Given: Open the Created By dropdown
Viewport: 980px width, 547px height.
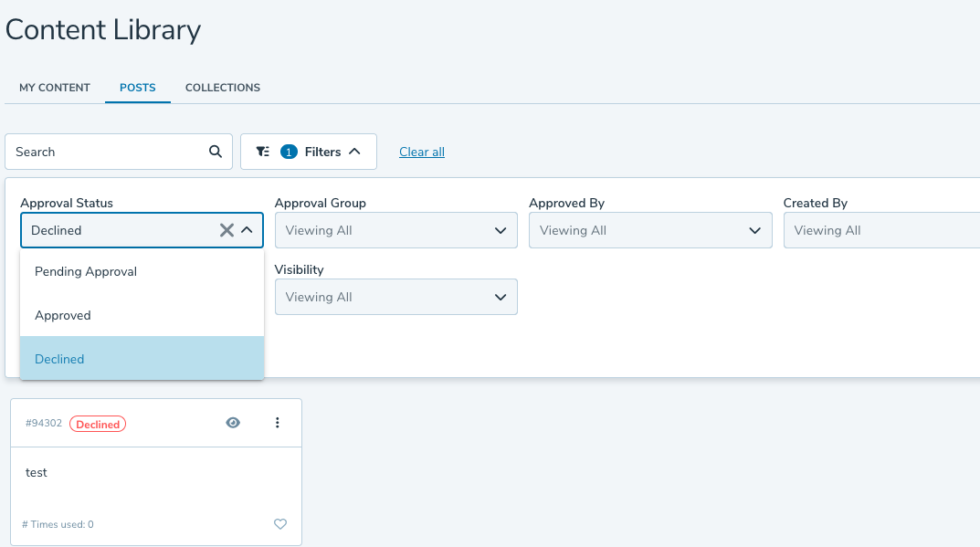Looking at the screenshot, I should pyautogui.click(x=880, y=230).
